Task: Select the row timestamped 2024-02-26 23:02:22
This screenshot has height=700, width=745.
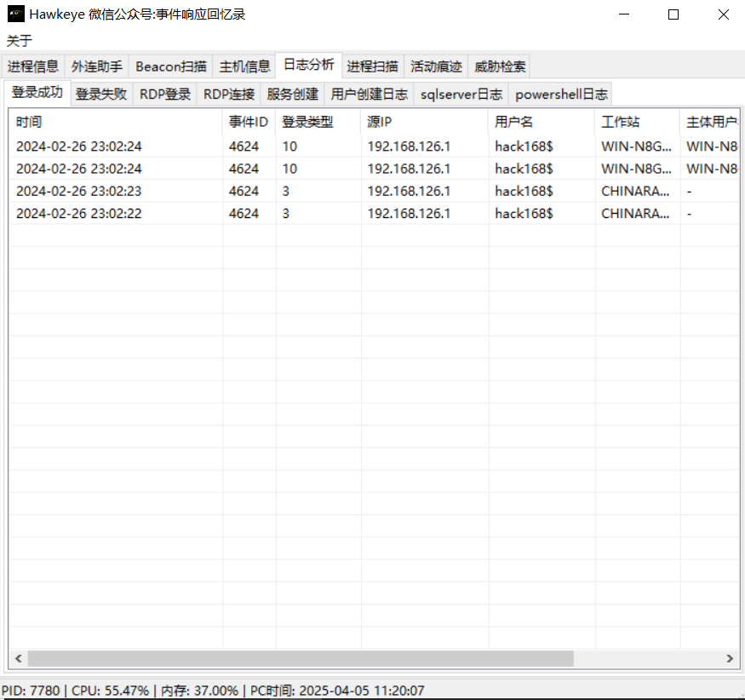Action: click(x=375, y=214)
